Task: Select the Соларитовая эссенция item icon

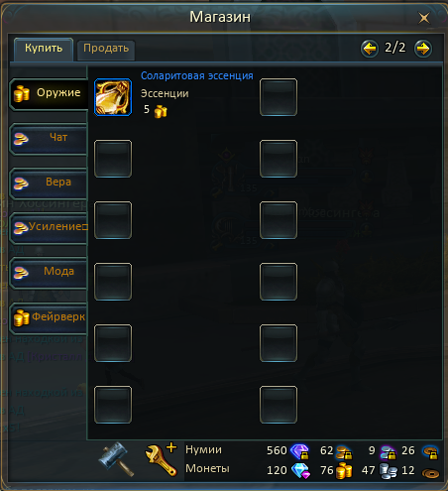Action: [113, 97]
